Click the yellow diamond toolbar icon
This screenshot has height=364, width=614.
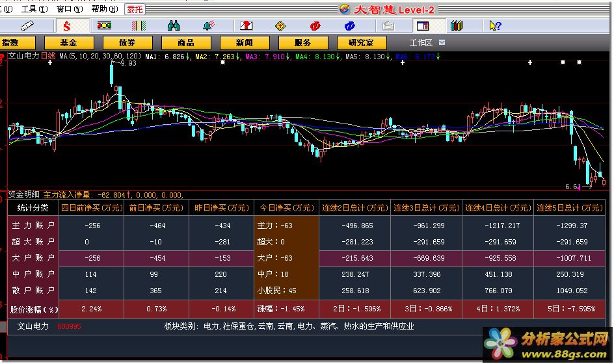(280, 26)
